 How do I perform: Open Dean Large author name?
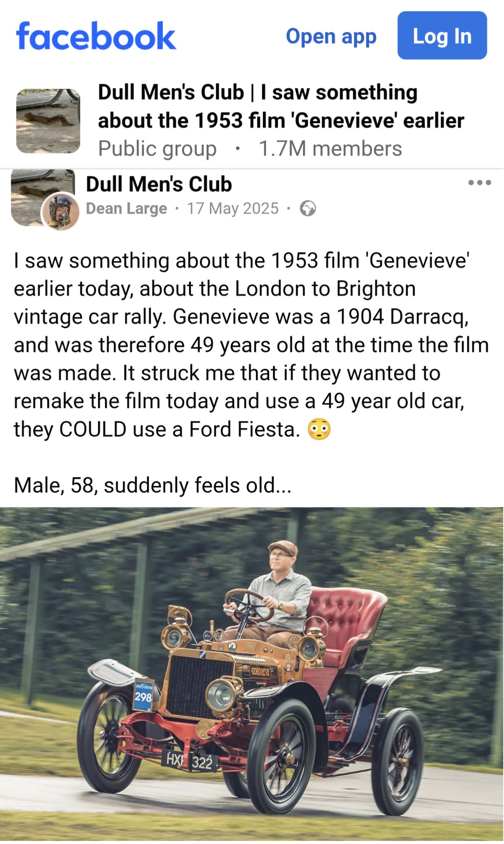tap(126, 208)
